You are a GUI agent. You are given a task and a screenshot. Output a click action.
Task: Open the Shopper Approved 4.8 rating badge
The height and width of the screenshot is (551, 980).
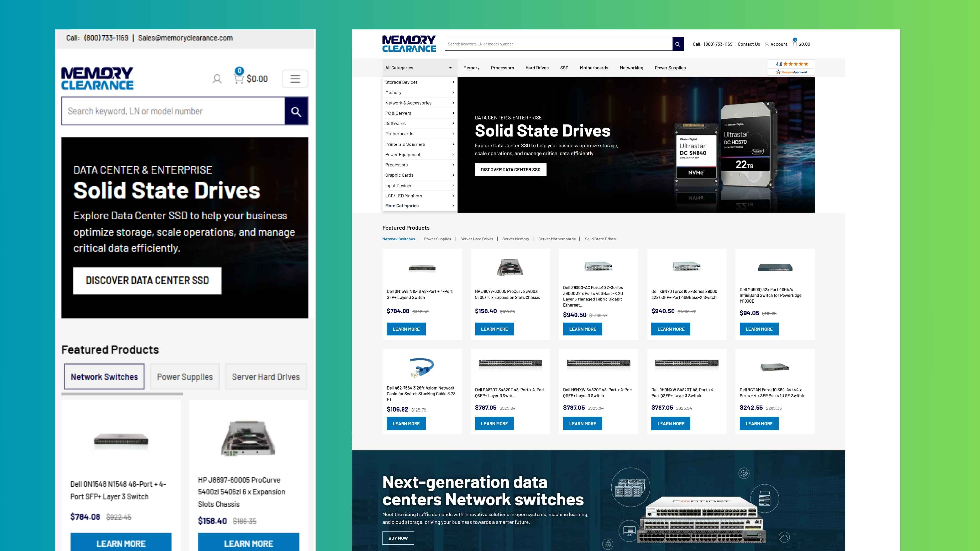pos(791,68)
